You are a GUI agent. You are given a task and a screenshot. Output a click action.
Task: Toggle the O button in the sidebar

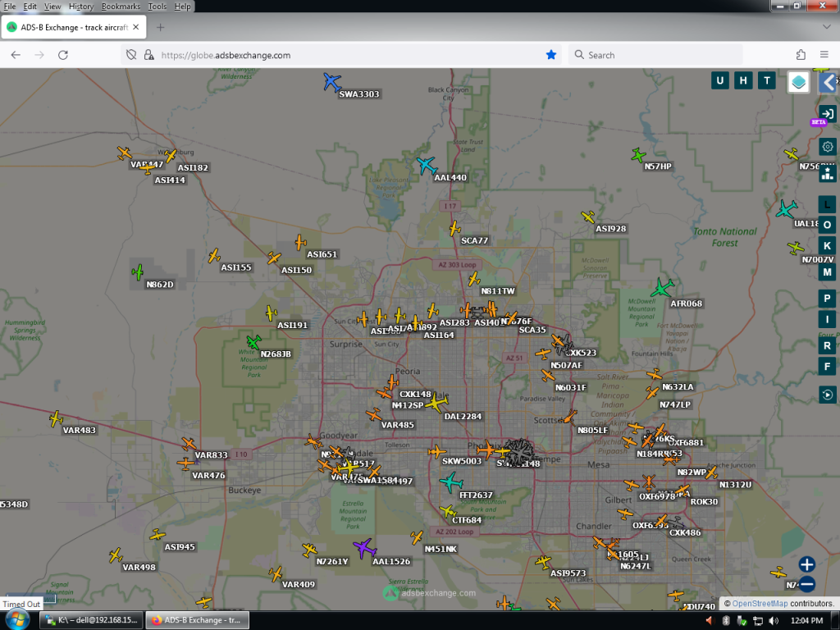pos(827,225)
